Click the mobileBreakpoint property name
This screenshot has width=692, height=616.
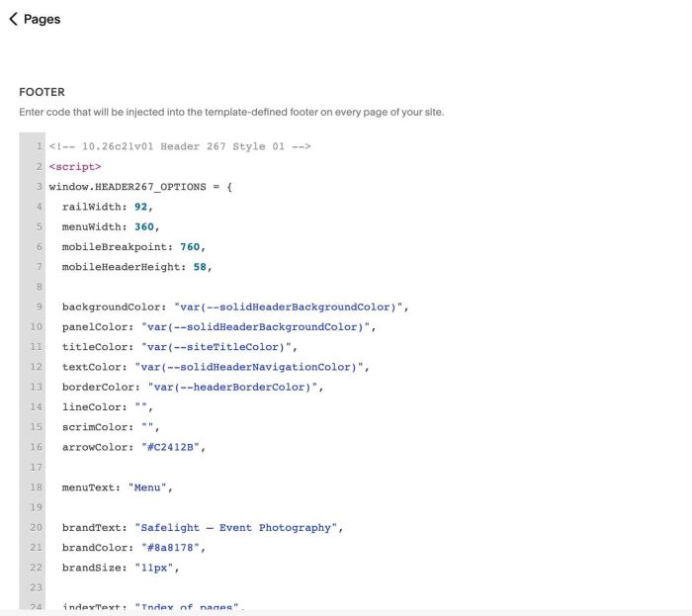(x=115, y=246)
